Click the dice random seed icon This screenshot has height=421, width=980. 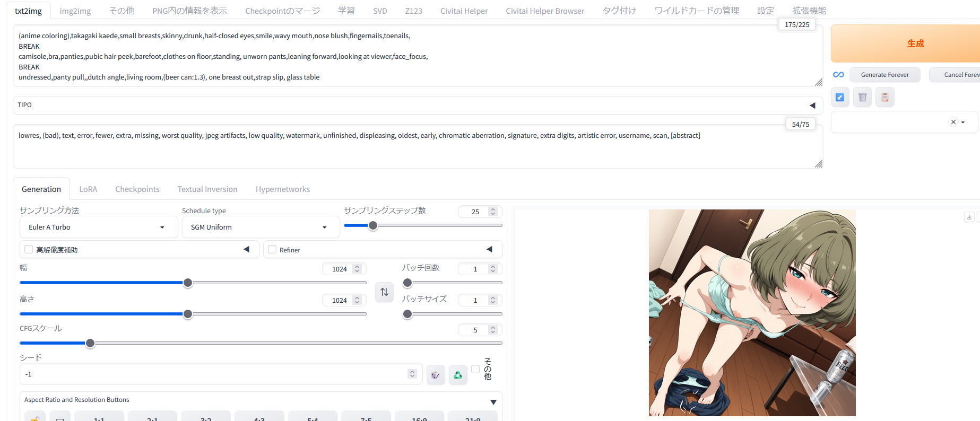click(x=436, y=375)
